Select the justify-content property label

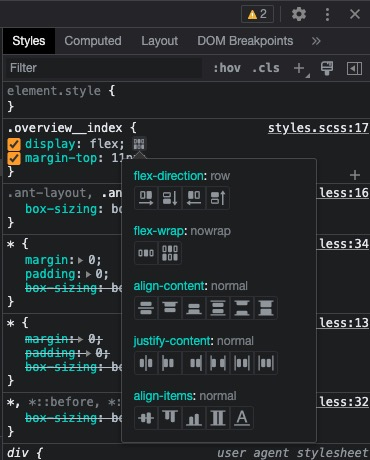(x=172, y=341)
